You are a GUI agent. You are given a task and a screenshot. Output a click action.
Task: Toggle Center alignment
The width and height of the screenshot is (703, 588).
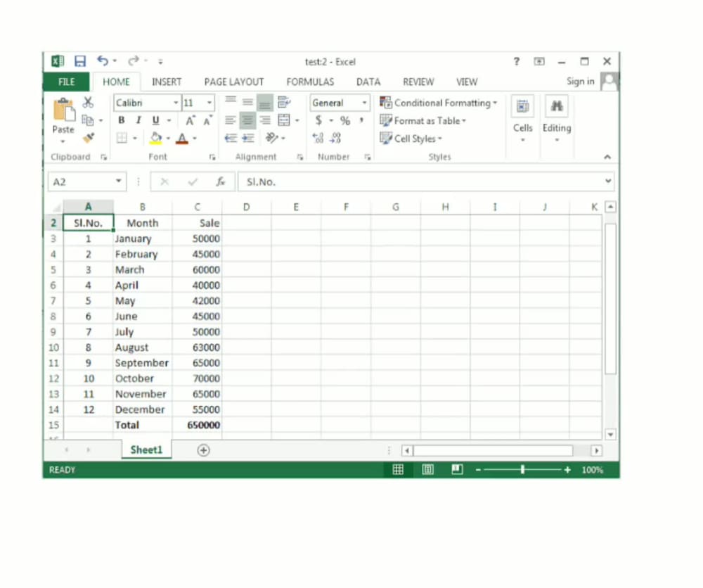tap(247, 120)
